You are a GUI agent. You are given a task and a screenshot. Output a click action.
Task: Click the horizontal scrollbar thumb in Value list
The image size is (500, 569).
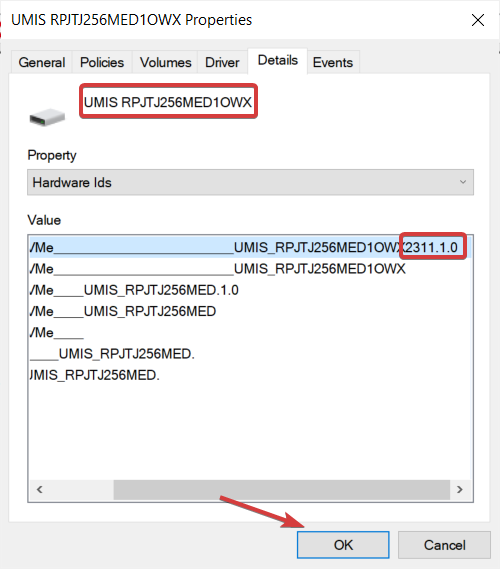tap(282, 490)
